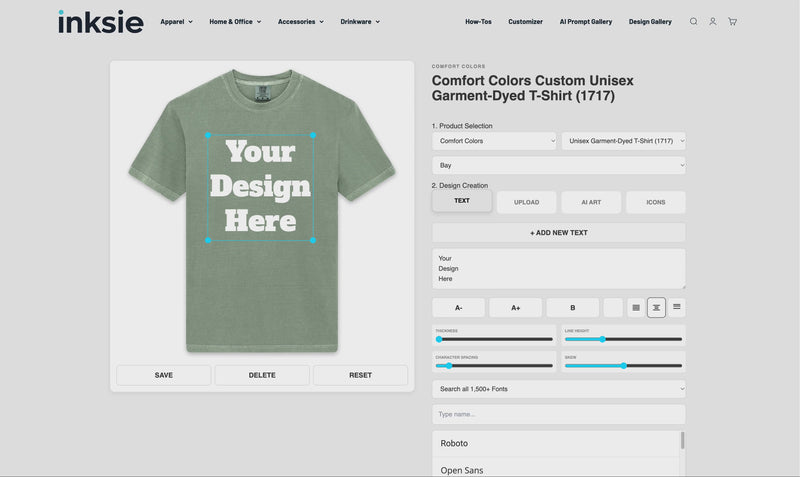This screenshot has width=800, height=477.
Task: Select the left text alignment icon
Action: click(635, 308)
